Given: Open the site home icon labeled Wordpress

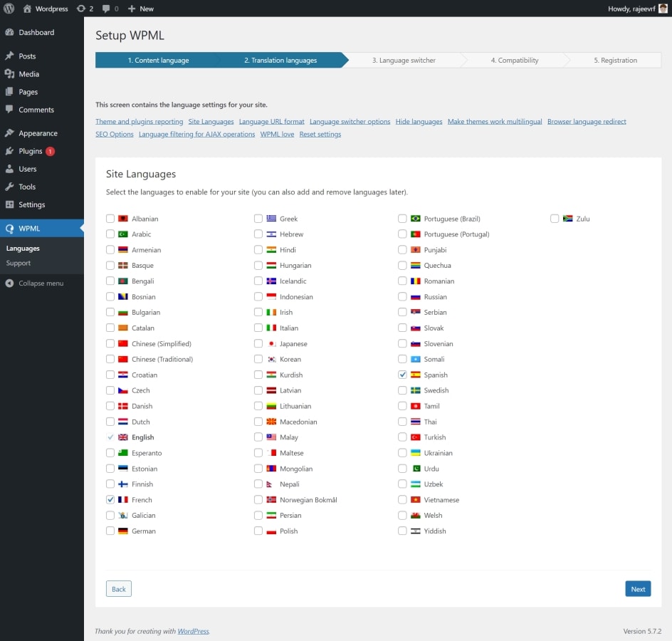Looking at the screenshot, I should [28, 9].
